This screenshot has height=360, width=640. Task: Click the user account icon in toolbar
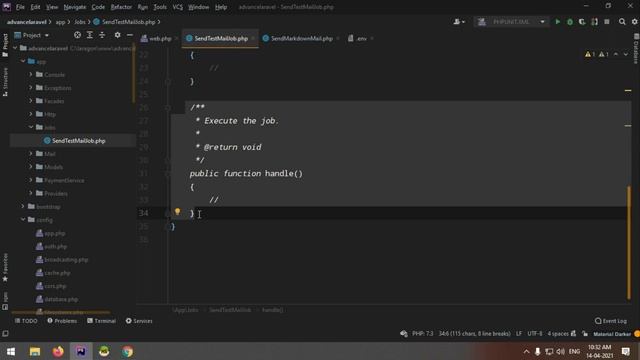click(459, 22)
